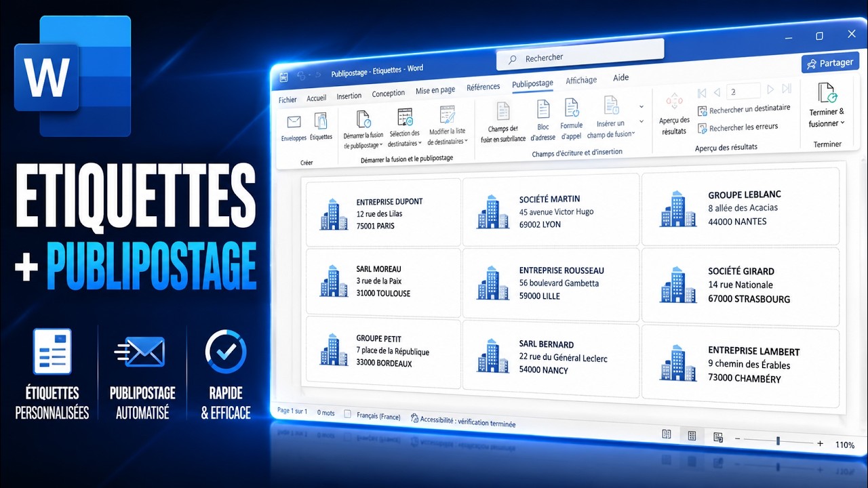Viewport: 868px width, 488px height.
Task: Open Modifier la liste de destinataires
Action: tap(447, 125)
